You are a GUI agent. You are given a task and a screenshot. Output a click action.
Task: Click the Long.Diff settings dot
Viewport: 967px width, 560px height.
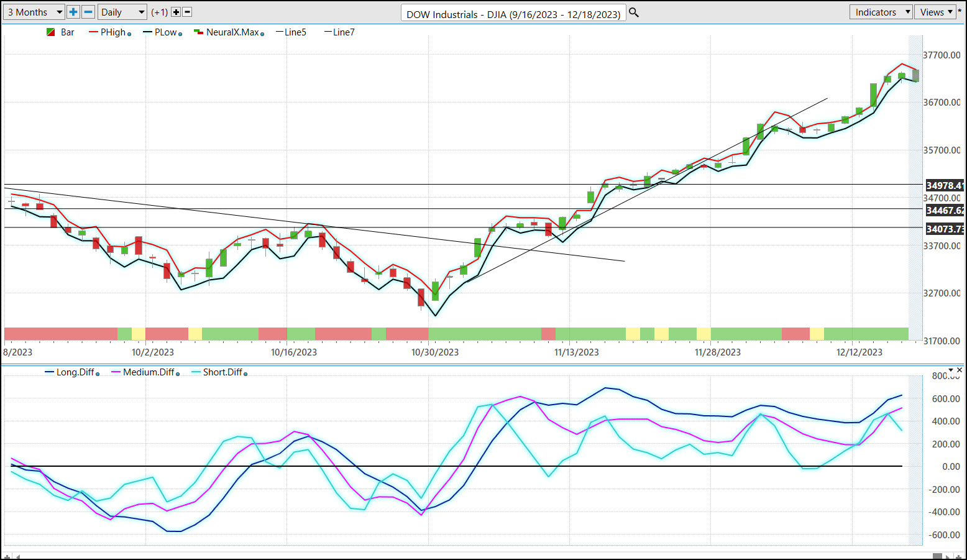98,374
